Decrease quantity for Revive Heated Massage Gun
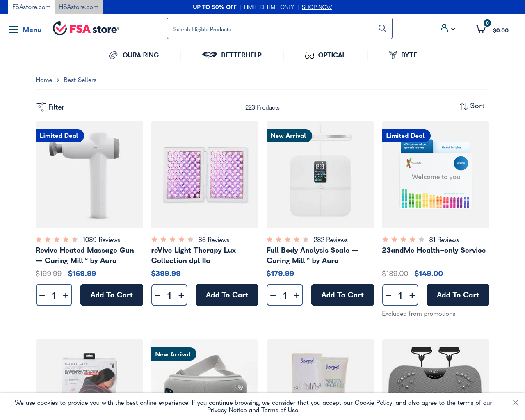Viewport: 525px width, 420px height. pyautogui.click(x=42, y=295)
